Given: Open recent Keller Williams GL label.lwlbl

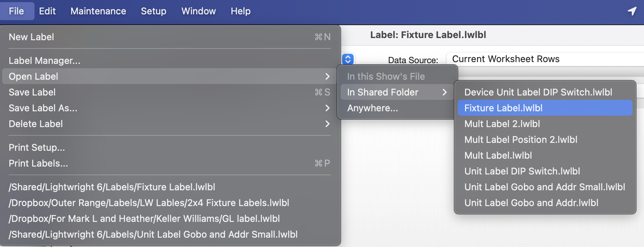Looking at the screenshot, I should pyautogui.click(x=144, y=219).
